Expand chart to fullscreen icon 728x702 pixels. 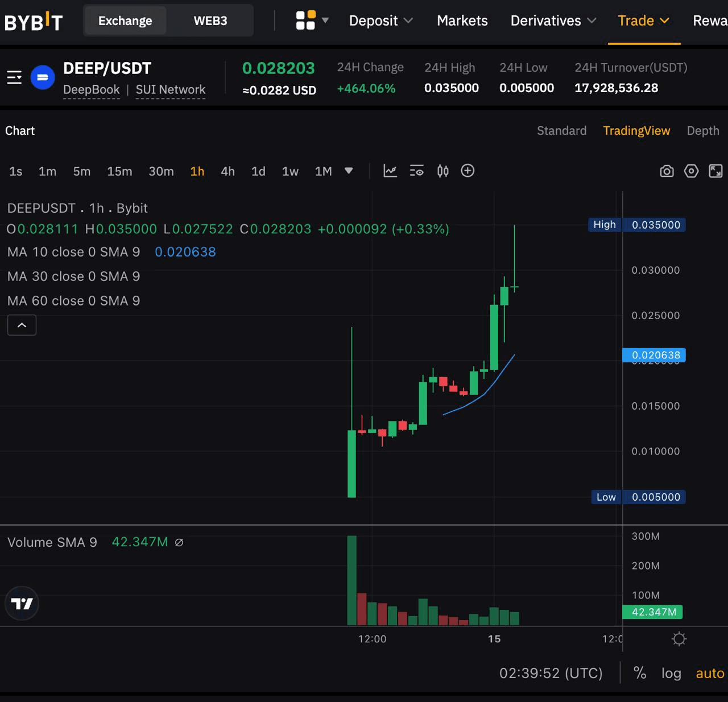(x=715, y=171)
